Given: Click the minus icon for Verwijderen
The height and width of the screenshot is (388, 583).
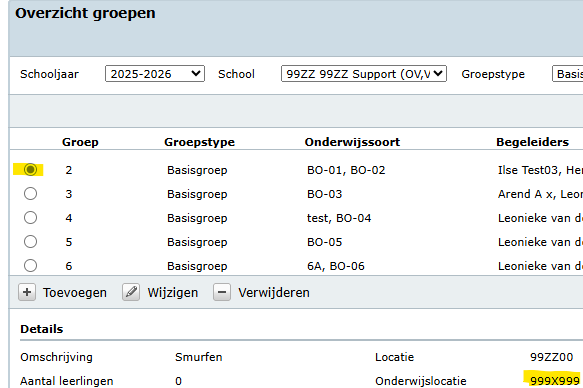Looking at the screenshot, I should click(x=222, y=292).
